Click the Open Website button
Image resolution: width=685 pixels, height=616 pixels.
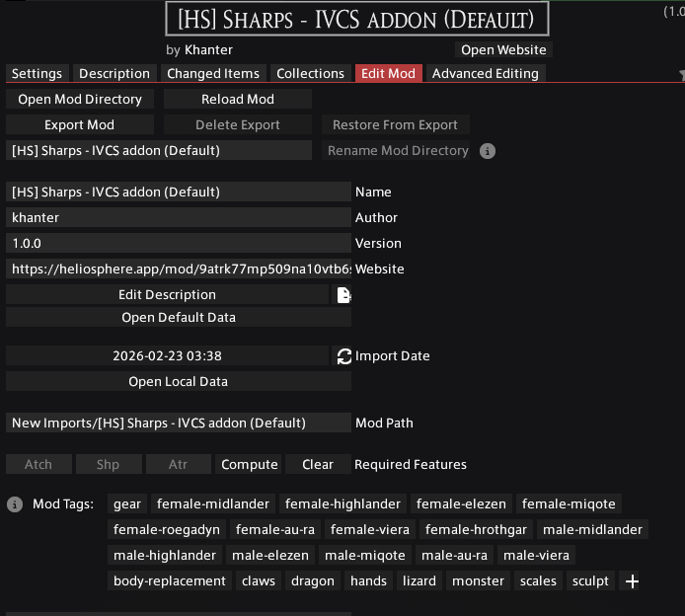pyautogui.click(x=502, y=50)
